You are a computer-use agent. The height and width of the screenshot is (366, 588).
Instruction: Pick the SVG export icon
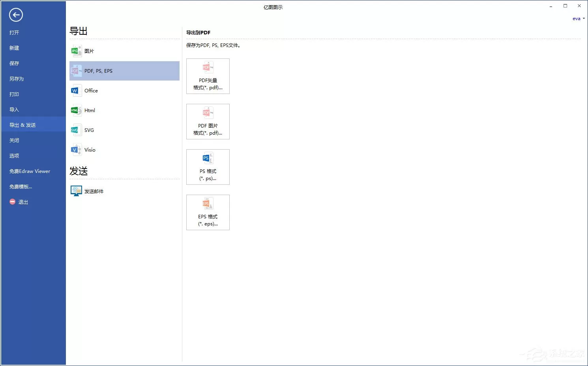tap(76, 130)
